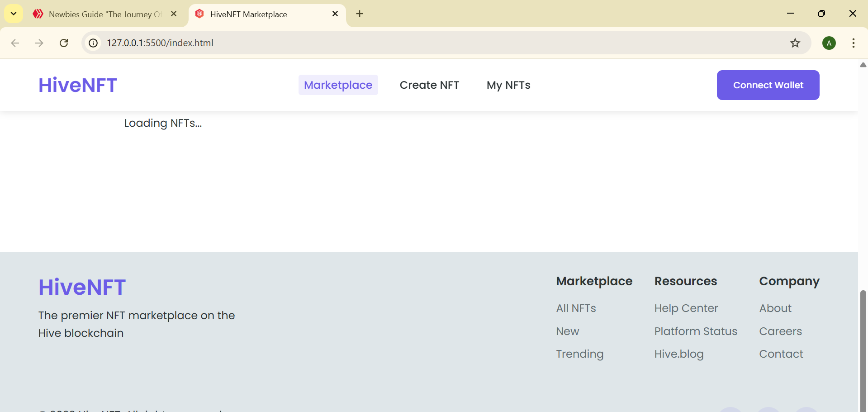Open a new browser tab
The width and height of the screenshot is (868, 412).
click(x=360, y=14)
